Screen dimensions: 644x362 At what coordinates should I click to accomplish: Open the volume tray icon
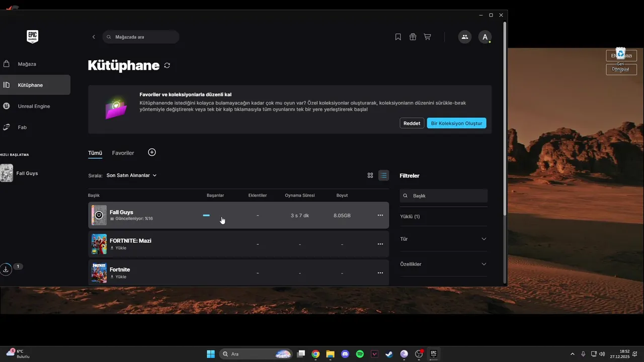coord(602,354)
